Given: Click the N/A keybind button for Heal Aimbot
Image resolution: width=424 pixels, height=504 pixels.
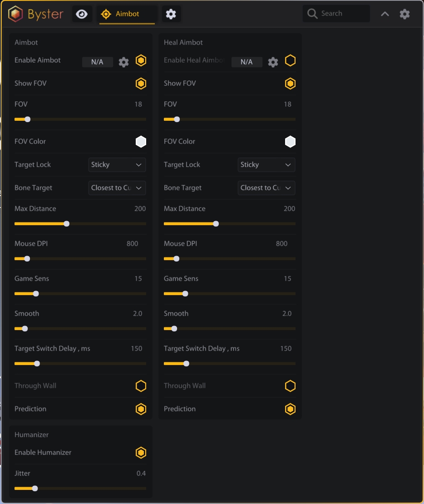Looking at the screenshot, I should pyautogui.click(x=247, y=62).
